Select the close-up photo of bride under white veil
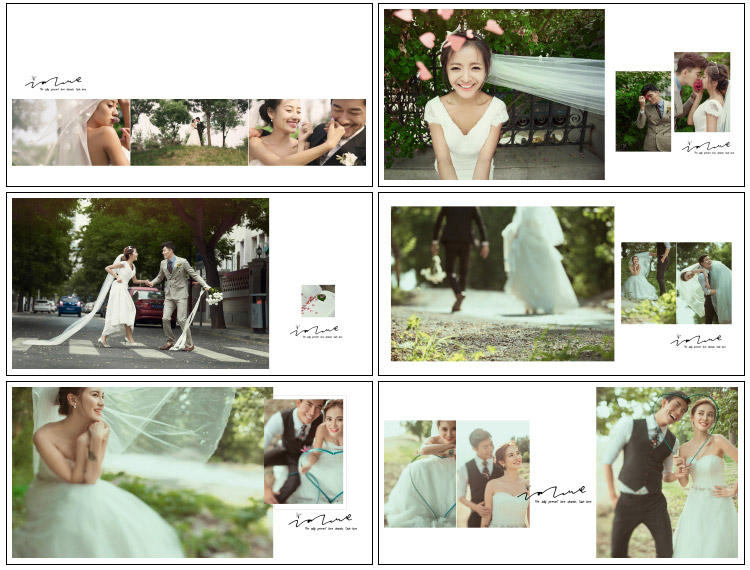 [71, 132]
